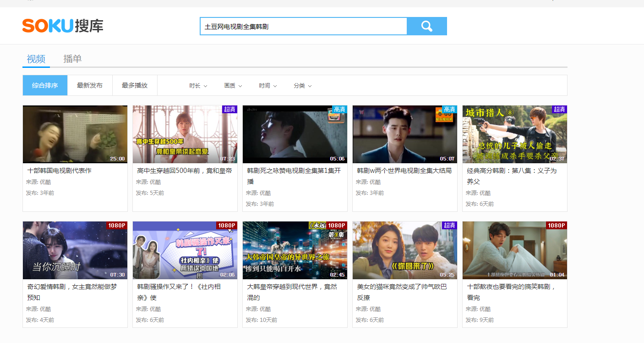Click the 25:00 duration label

117,159
